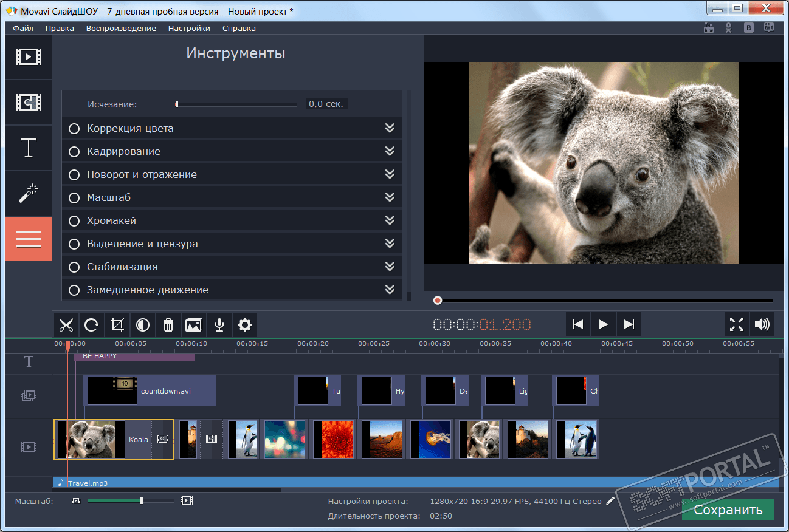Expand Выделение и цензура section chevron
The height and width of the screenshot is (532, 789).
tap(390, 244)
